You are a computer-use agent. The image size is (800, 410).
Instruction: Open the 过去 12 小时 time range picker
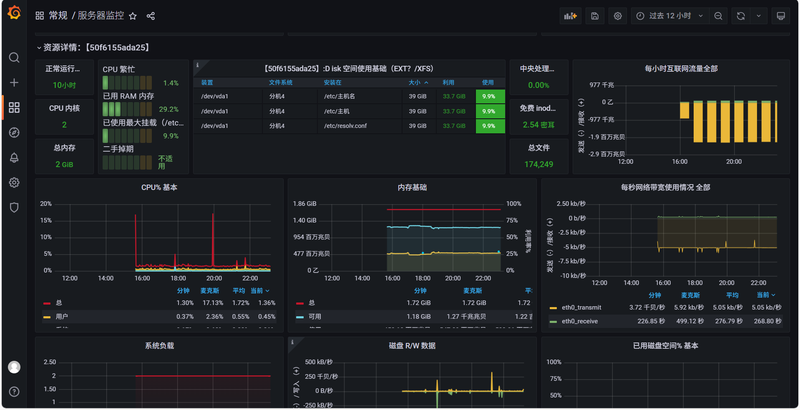pyautogui.click(x=668, y=16)
